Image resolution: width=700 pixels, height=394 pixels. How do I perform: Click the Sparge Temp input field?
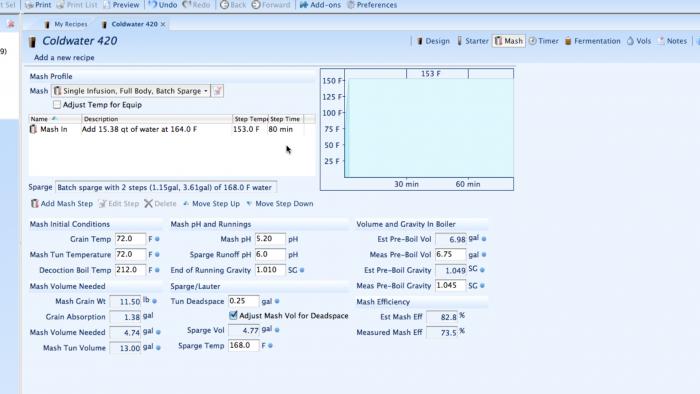pos(243,346)
